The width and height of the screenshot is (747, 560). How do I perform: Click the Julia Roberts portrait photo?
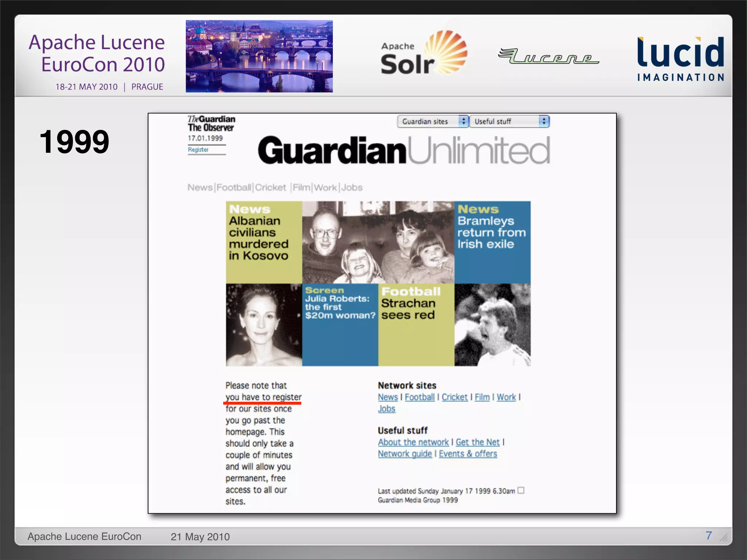[264, 325]
